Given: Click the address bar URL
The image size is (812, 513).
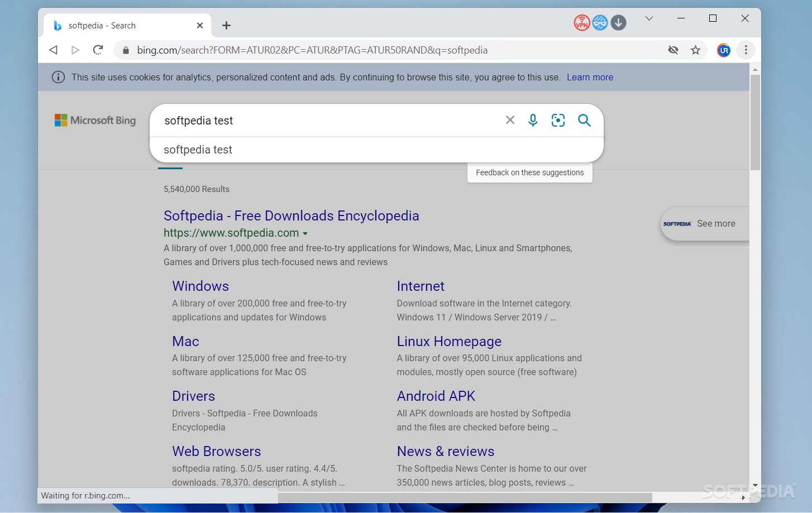Looking at the screenshot, I should (312, 50).
